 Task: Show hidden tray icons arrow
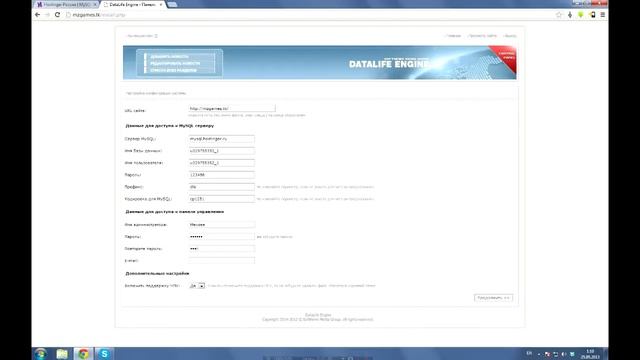(x=539, y=354)
